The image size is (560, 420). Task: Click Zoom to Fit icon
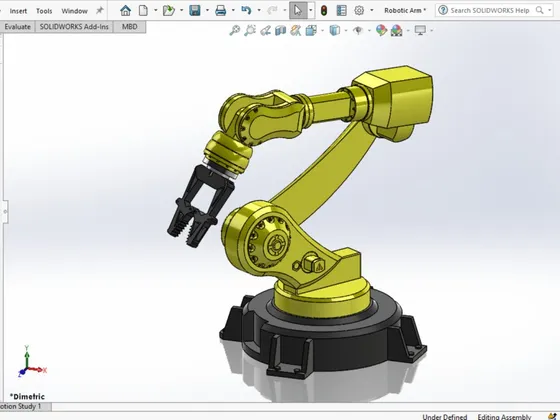point(234,31)
